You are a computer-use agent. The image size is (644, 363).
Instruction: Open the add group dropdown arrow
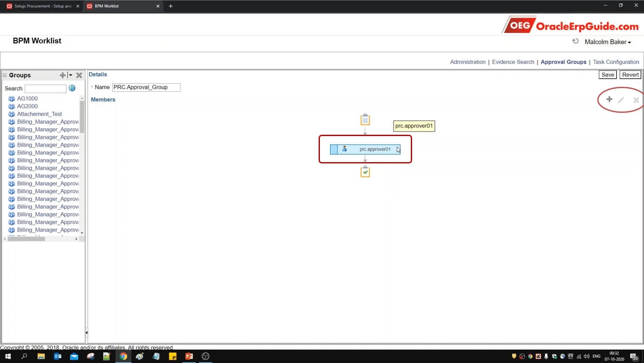pos(70,75)
